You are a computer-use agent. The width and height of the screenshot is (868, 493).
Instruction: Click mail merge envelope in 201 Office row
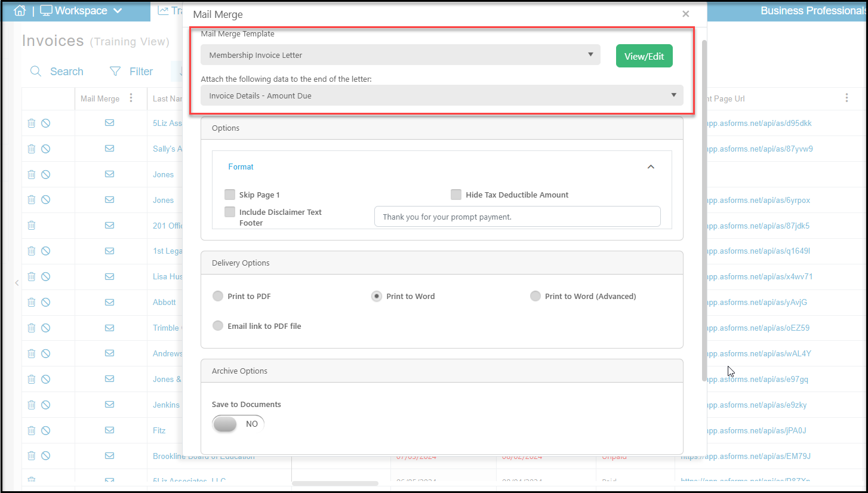tap(109, 226)
